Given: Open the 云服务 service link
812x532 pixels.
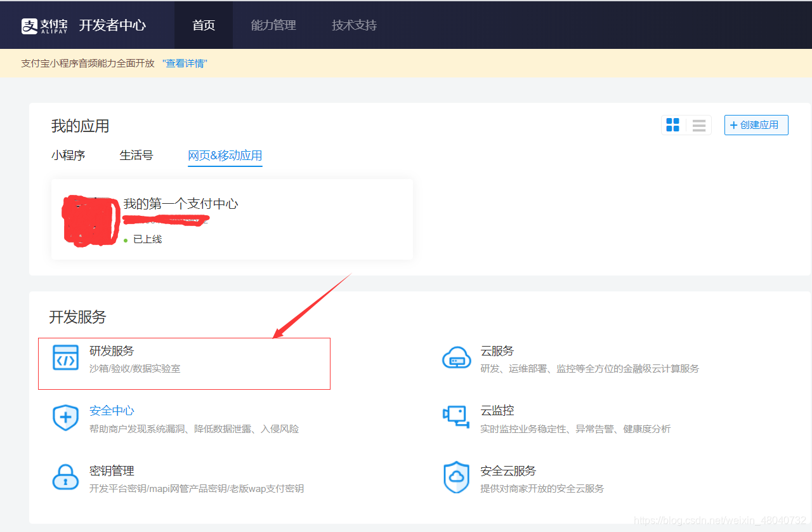Looking at the screenshot, I should tap(497, 351).
